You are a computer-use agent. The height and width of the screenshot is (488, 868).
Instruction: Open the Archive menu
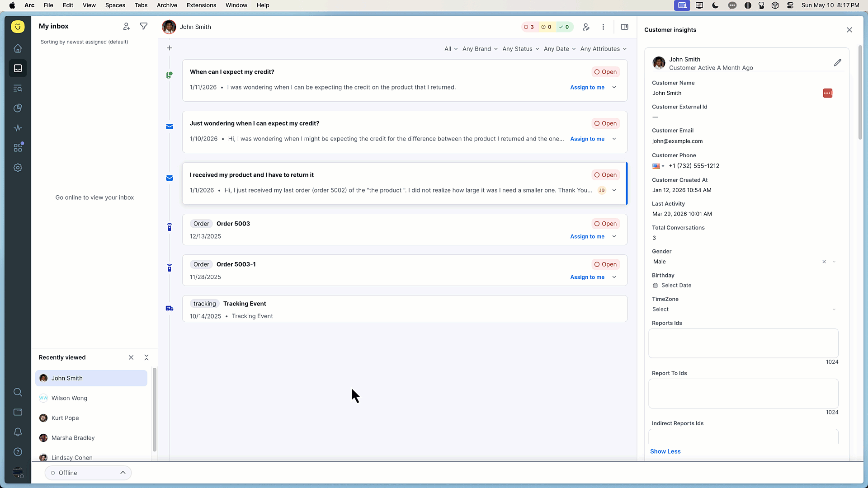[x=167, y=5]
